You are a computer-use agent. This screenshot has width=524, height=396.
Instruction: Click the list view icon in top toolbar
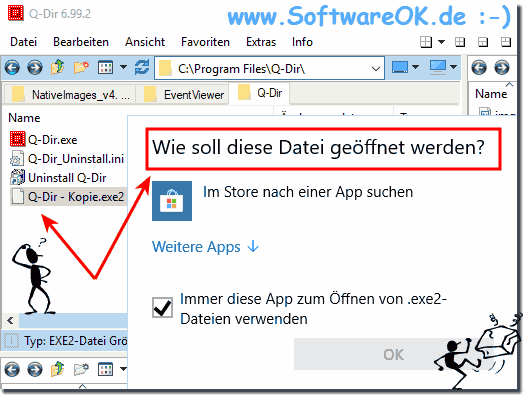(x=105, y=68)
